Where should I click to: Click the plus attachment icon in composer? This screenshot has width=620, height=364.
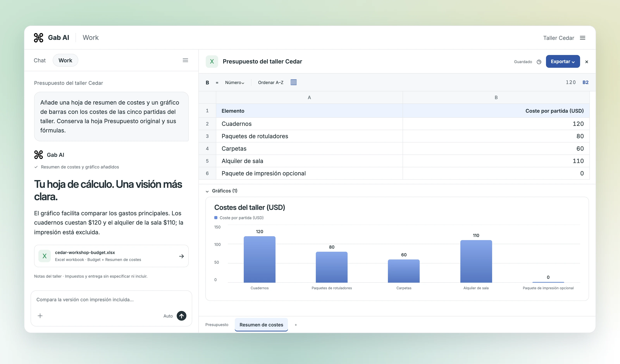(x=40, y=316)
